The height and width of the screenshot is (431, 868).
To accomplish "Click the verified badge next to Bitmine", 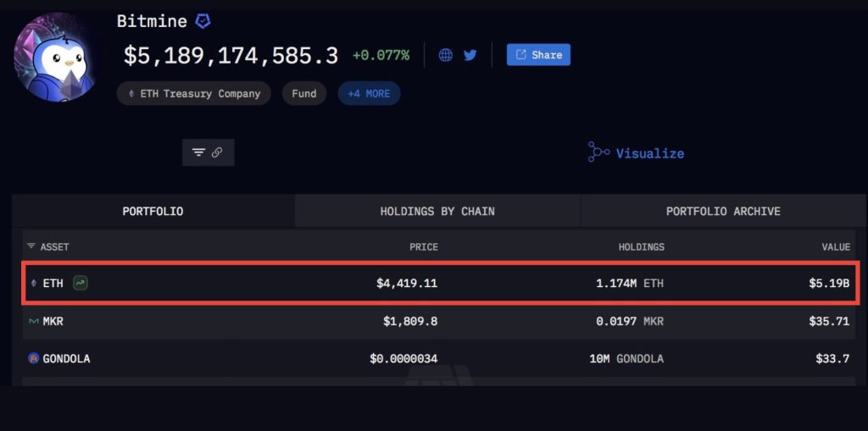I will tap(203, 21).
